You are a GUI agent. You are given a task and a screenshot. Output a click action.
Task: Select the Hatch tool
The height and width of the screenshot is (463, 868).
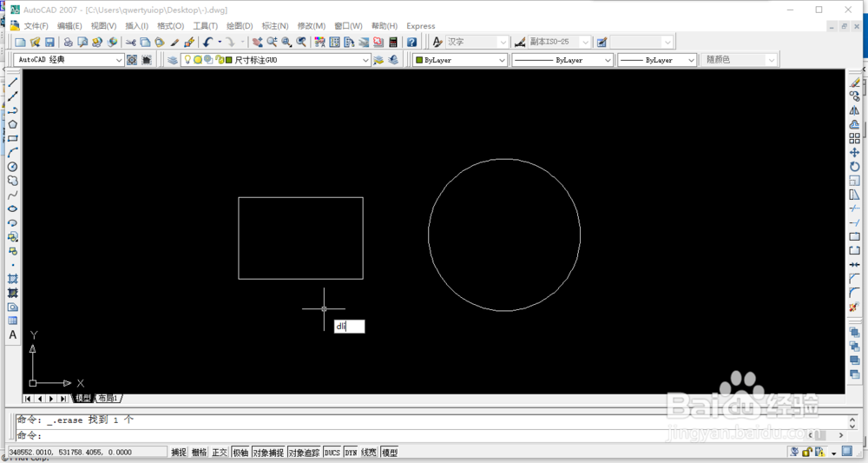point(13,279)
